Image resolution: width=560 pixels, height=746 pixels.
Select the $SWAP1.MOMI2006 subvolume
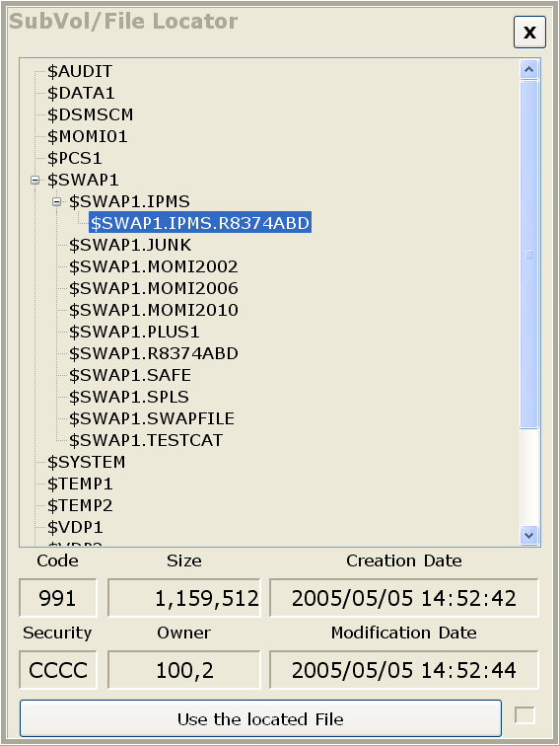[154, 289]
